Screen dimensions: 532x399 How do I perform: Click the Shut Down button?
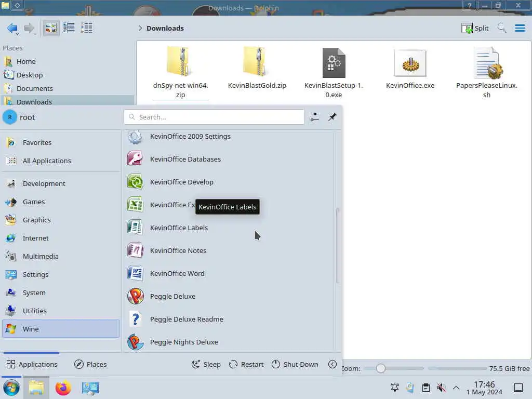295,364
